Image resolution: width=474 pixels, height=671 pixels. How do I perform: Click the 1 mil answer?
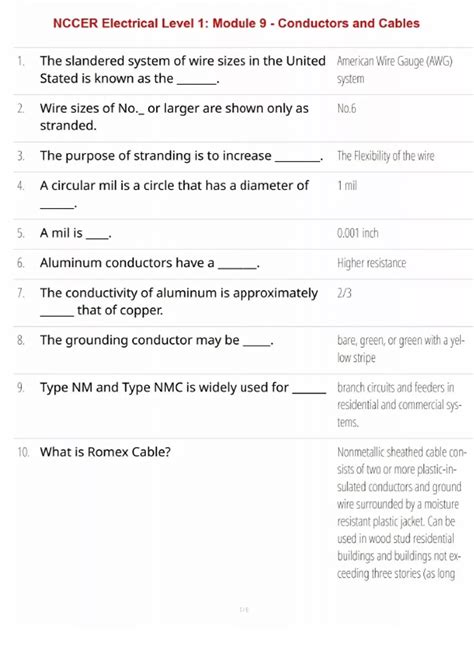(x=347, y=186)
